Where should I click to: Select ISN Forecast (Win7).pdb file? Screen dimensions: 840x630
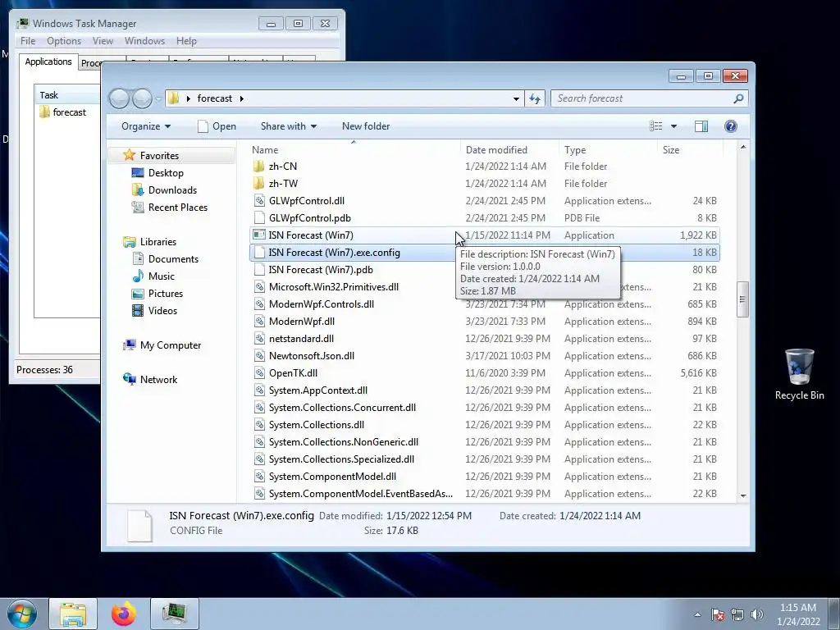pos(484,269)
